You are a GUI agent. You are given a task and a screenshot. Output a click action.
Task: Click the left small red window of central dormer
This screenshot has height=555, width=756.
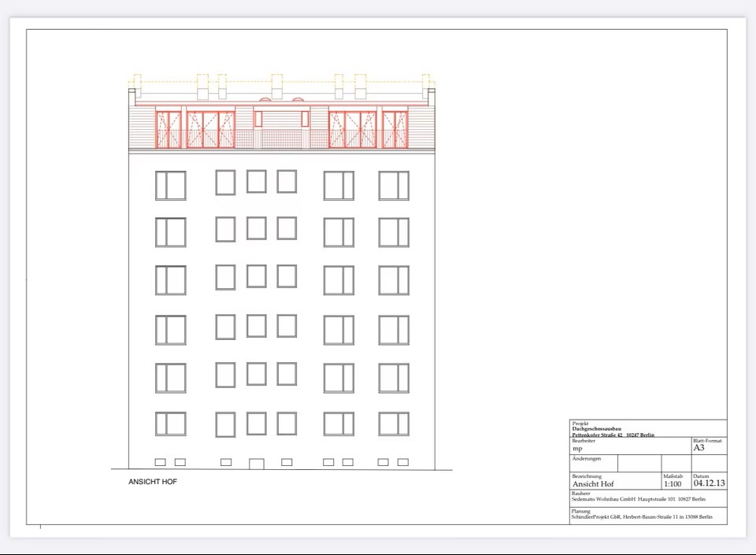258,119
